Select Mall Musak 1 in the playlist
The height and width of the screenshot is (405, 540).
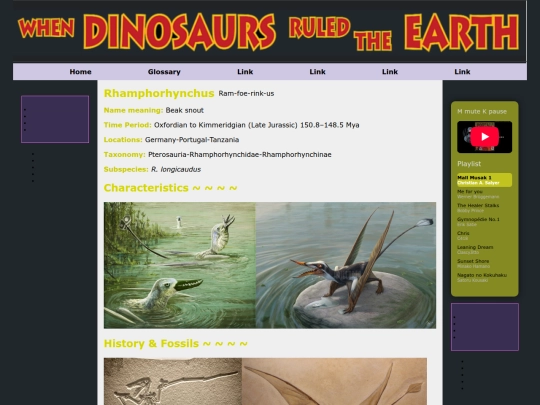(x=484, y=180)
